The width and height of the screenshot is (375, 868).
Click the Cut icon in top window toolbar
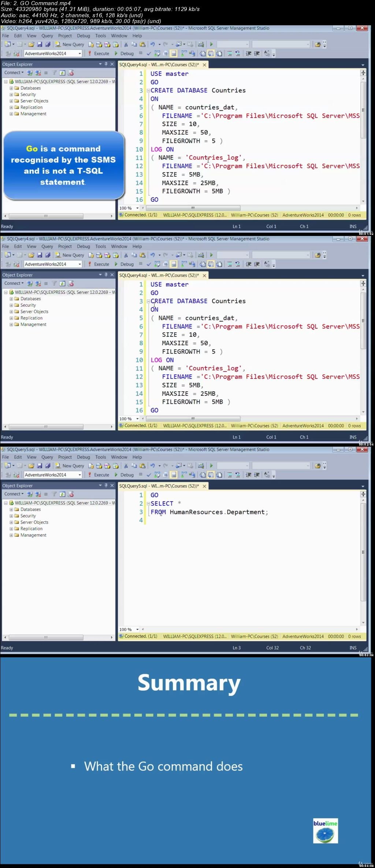click(126, 44)
